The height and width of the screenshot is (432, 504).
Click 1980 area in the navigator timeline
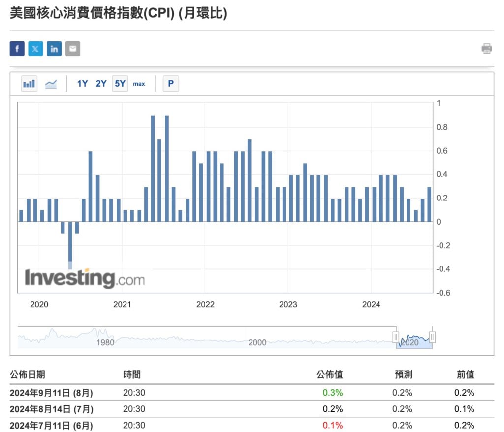105,342
